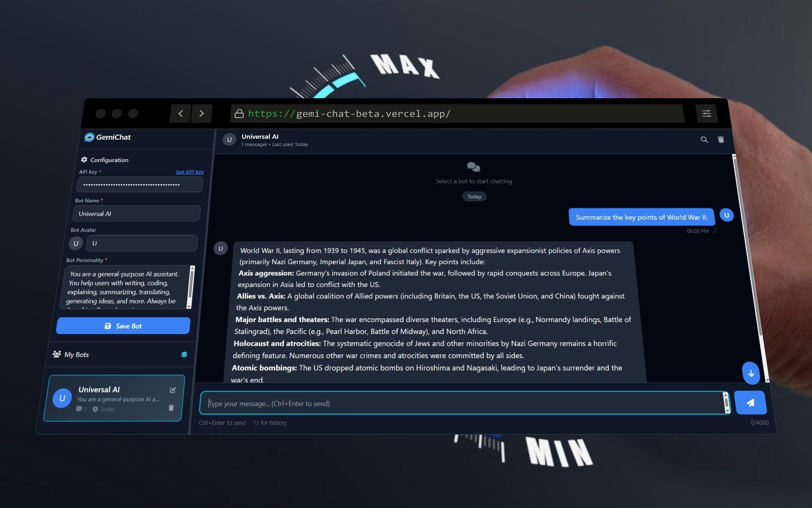Open the Get API Key link

(189, 172)
